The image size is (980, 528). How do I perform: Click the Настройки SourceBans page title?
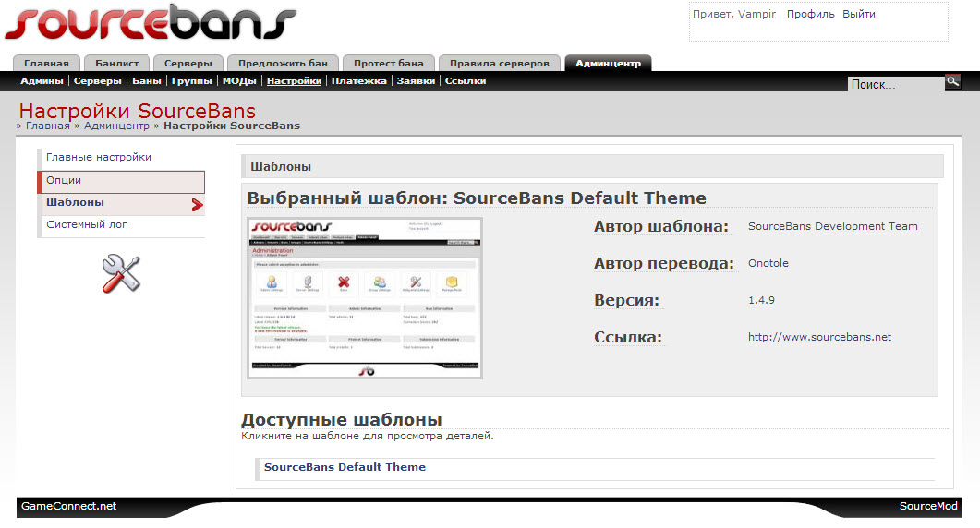click(x=137, y=111)
